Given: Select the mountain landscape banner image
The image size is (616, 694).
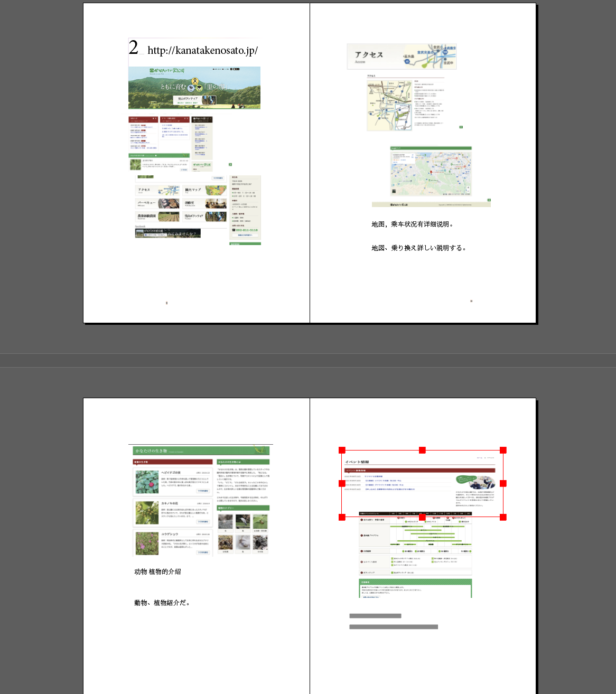Looking at the screenshot, I should click(x=194, y=88).
